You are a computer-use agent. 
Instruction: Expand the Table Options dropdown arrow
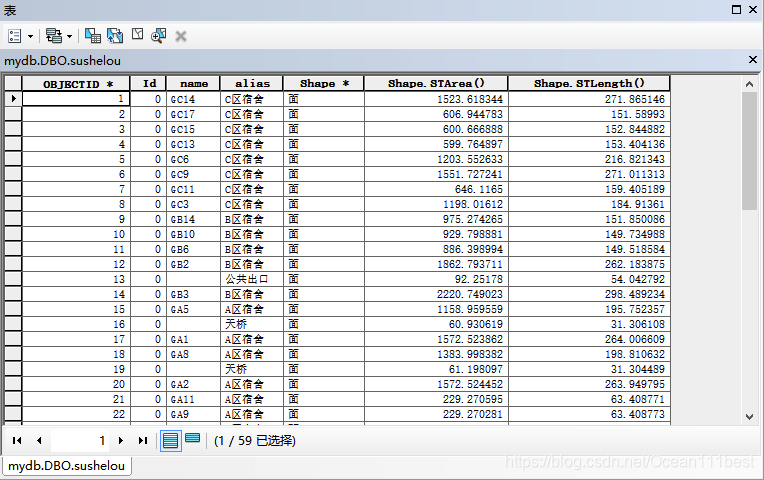pyautogui.click(x=30, y=37)
